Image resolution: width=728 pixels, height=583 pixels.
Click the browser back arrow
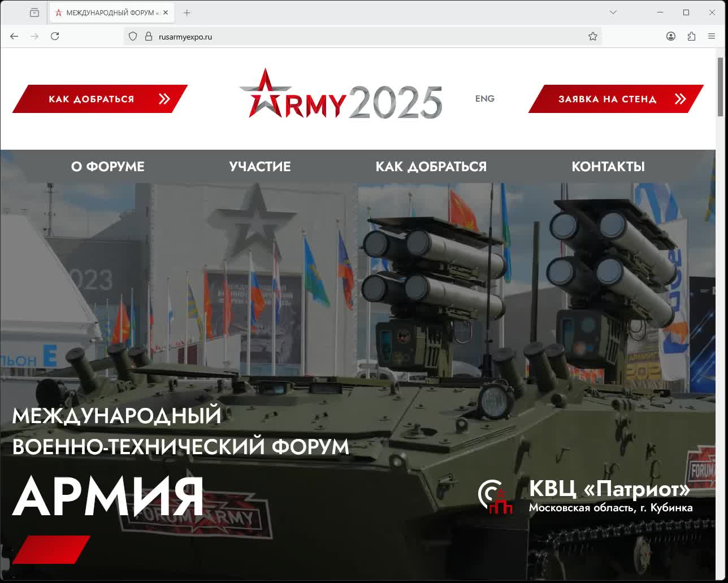click(14, 36)
